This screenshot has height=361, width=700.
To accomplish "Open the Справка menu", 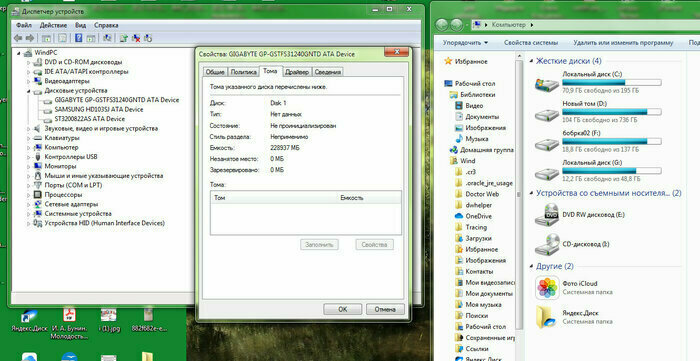I will 106,25.
